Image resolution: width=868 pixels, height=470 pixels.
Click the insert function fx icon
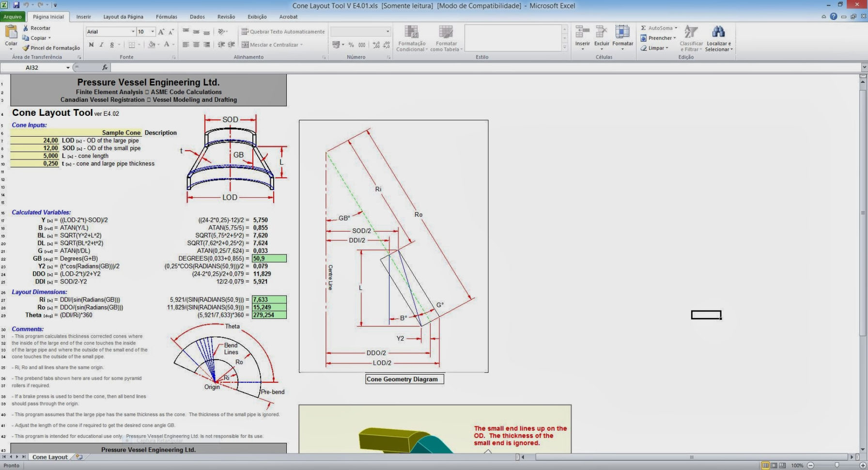(x=105, y=67)
